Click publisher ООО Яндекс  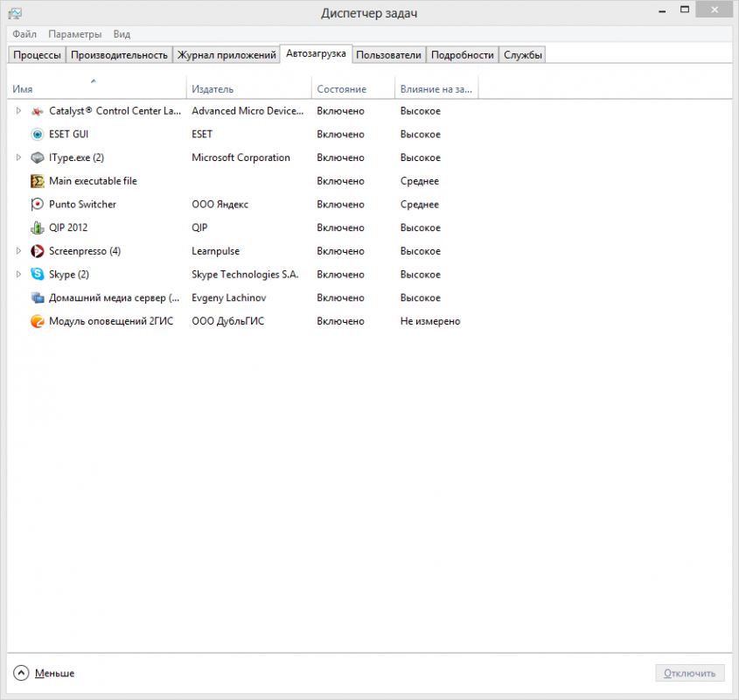pyautogui.click(x=220, y=204)
